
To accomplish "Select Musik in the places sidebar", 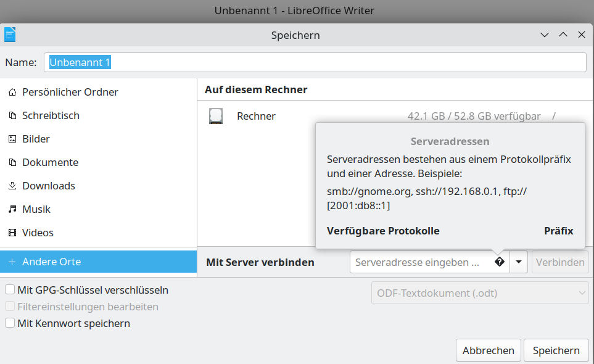I will [99, 209].
